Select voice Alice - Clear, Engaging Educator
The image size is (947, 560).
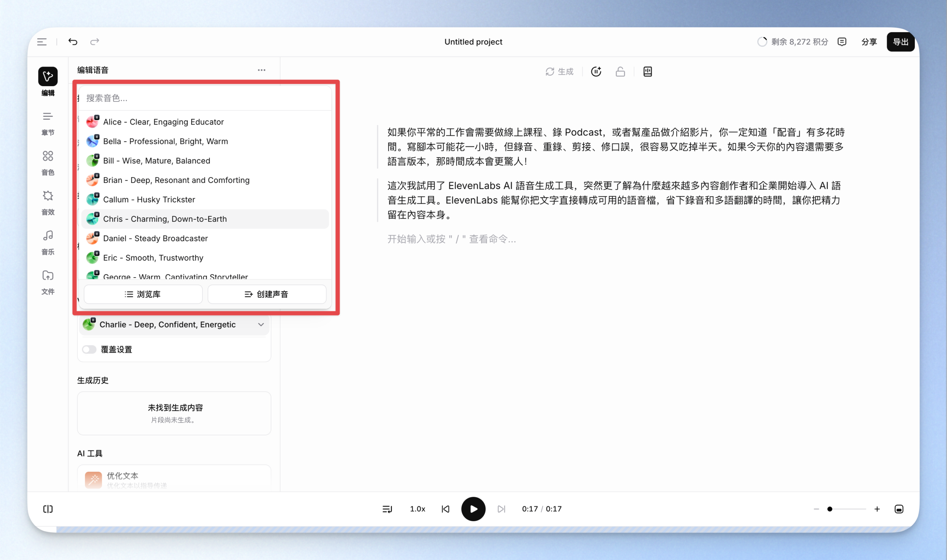(x=205, y=122)
